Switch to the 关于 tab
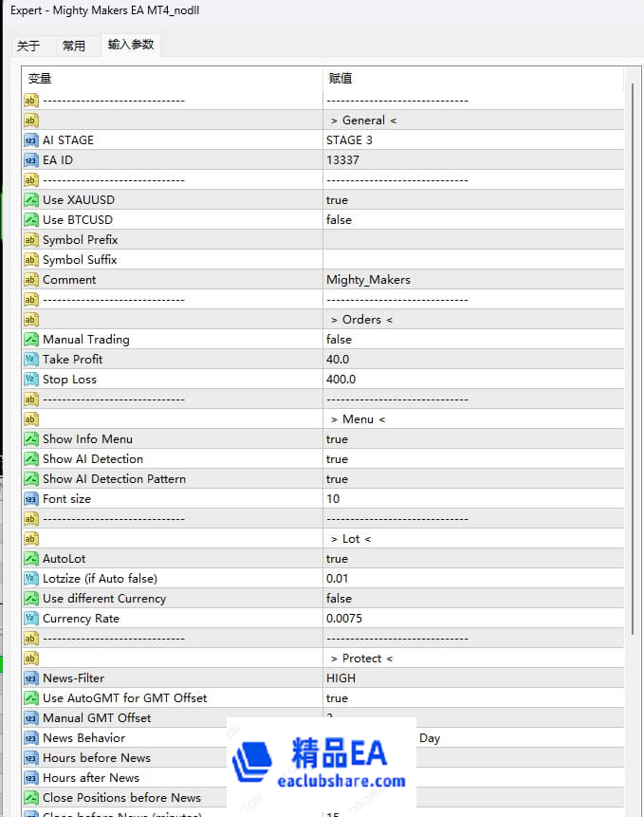Image resolution: width=644 pixels, height=817 pixels. (x=29, y=46)
